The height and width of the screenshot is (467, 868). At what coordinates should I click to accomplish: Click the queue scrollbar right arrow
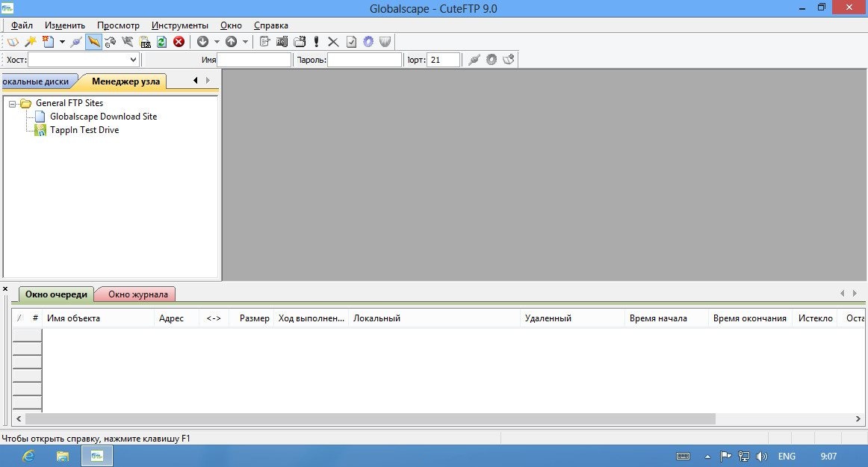858,418
